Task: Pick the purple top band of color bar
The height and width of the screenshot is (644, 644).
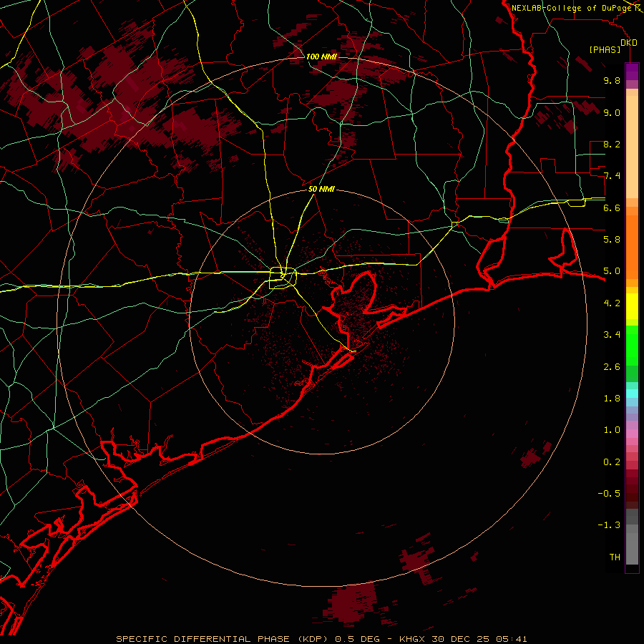Action: [632, 72]
